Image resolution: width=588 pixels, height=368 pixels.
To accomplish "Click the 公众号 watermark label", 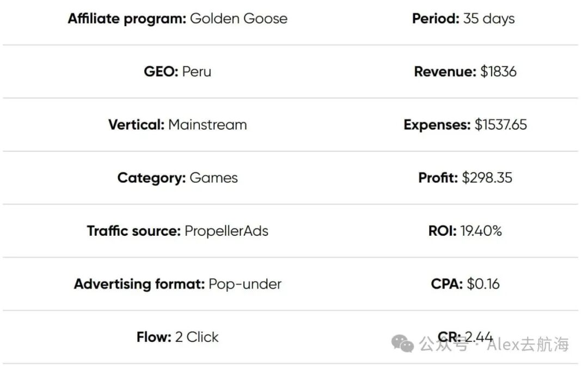I will coord(444,344).
